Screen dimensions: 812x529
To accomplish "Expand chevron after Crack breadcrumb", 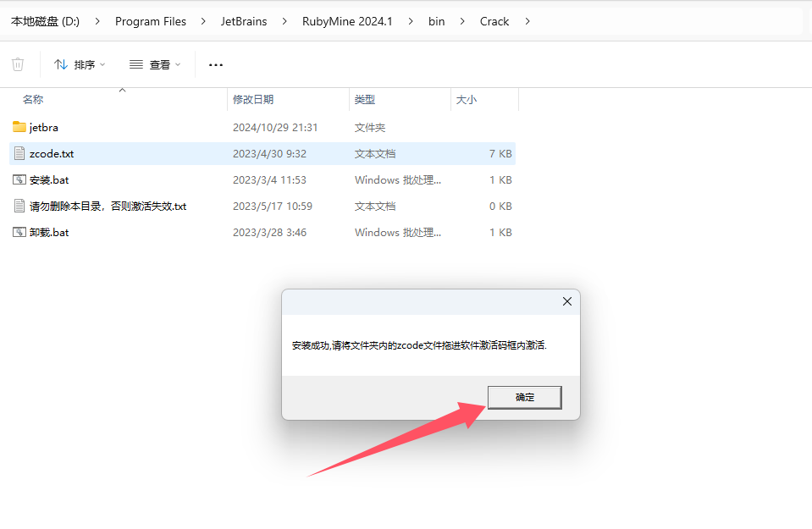I will (528, 21).
